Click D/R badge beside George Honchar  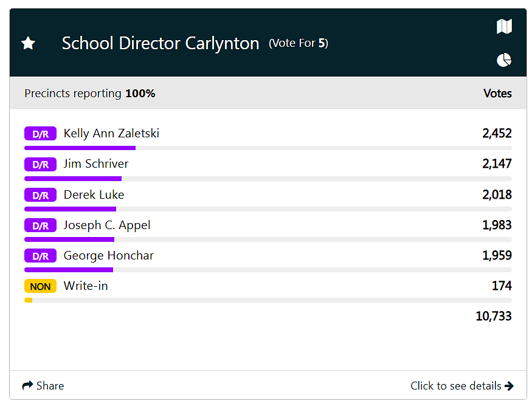tap(40, 256)
